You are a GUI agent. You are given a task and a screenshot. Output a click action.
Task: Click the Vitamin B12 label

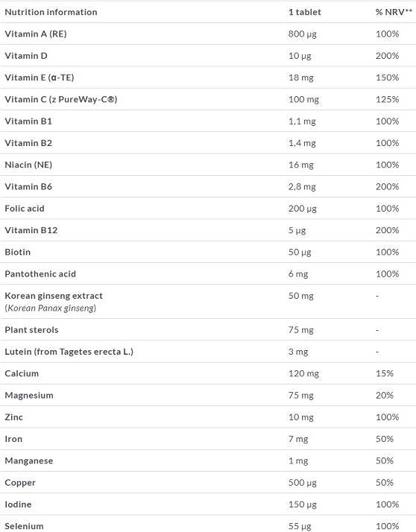[x=31, y=230]
